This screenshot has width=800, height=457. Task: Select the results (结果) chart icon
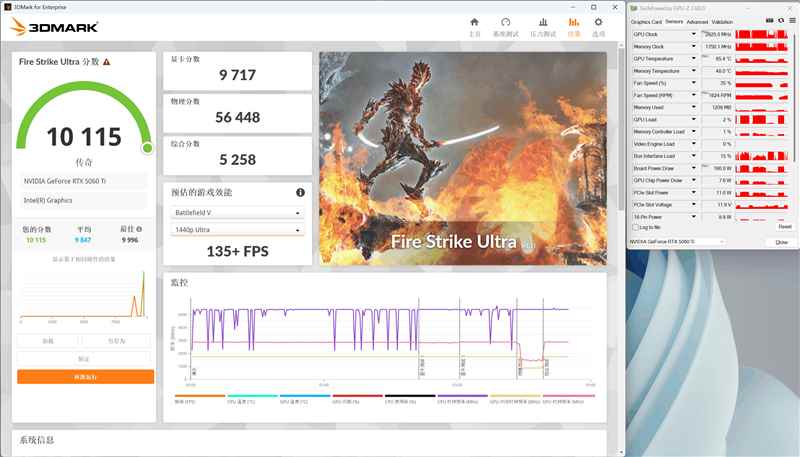point(574,25)
